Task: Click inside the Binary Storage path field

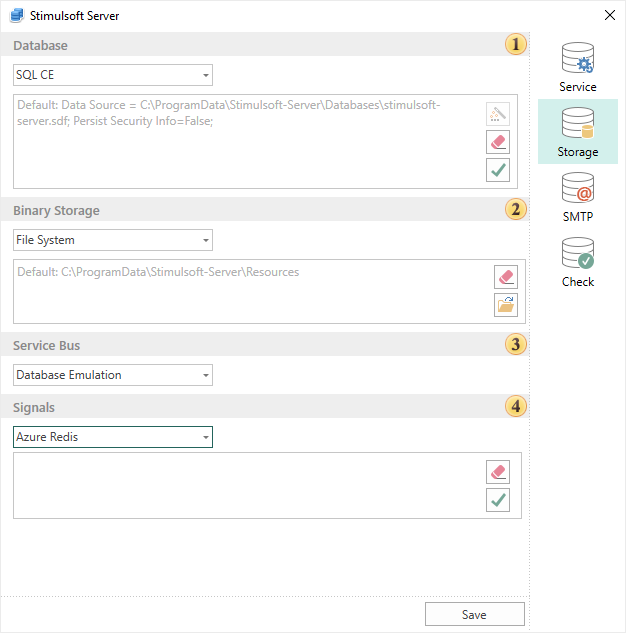Action: tap(253, 291)
